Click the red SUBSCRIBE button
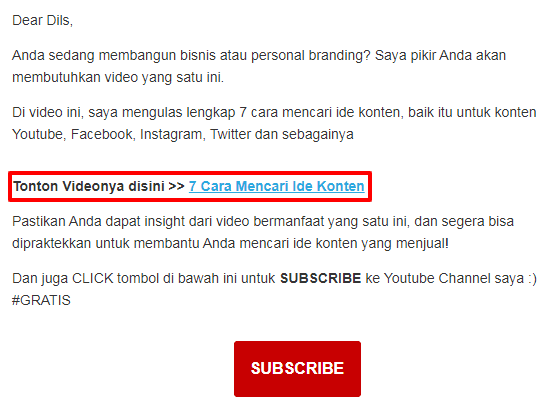Viewport: 555px width, 411px height. pos(297,369)
